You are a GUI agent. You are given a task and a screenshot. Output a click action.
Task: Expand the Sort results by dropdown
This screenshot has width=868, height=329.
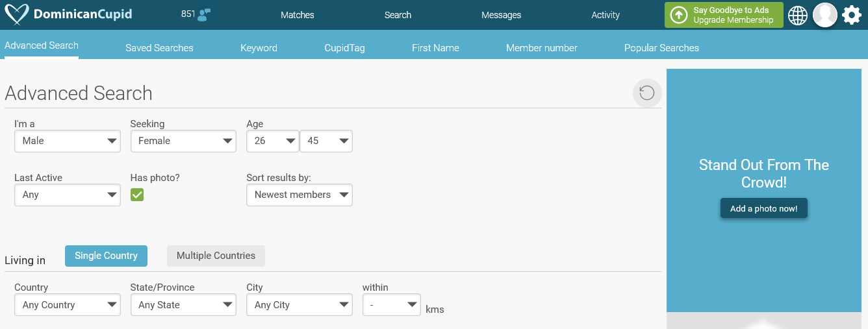[x=300, y=195]
